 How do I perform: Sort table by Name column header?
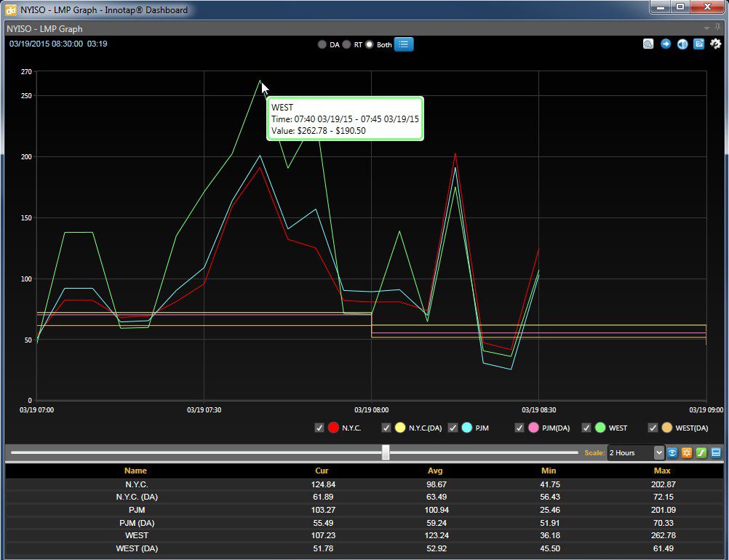click(135, 471)
